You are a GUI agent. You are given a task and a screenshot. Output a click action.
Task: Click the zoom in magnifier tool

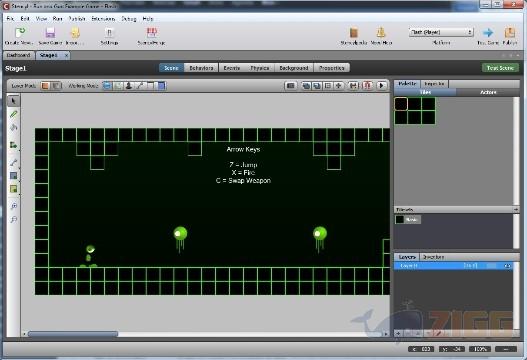(x=13, y=206)
